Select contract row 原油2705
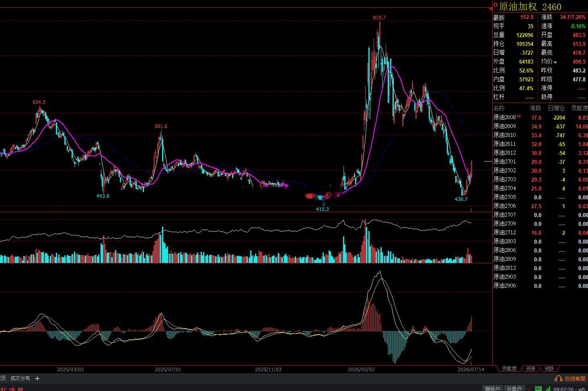The height and width of the screenshot is (391, 588). pyautogui.click(x=541, y=197)
